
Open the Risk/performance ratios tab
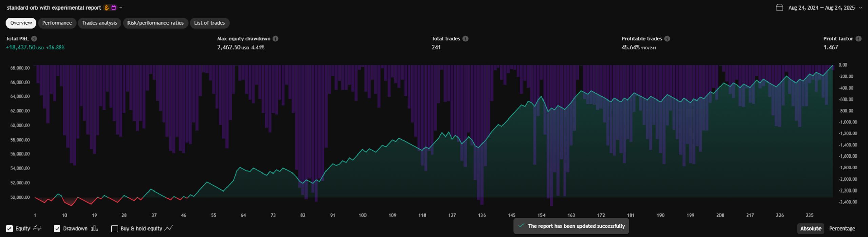coord(155,23)
